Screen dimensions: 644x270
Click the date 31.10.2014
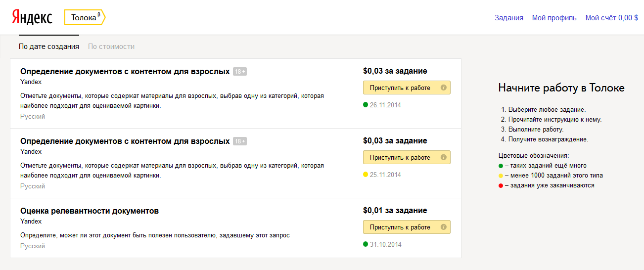(386, 244)
